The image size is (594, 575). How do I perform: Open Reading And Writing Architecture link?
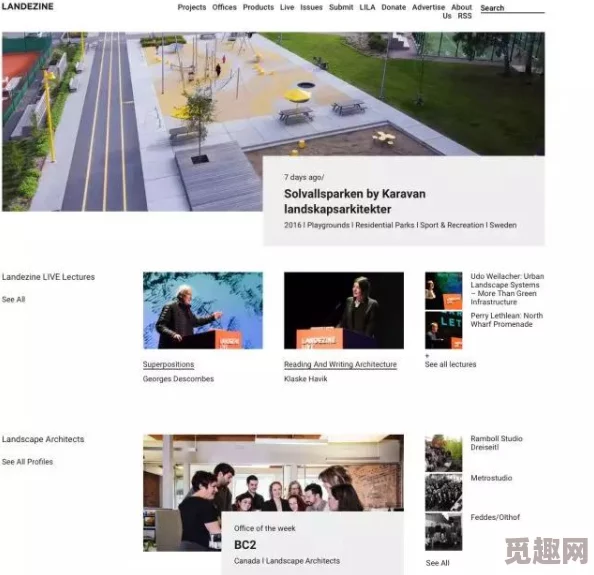click(340, 364)
